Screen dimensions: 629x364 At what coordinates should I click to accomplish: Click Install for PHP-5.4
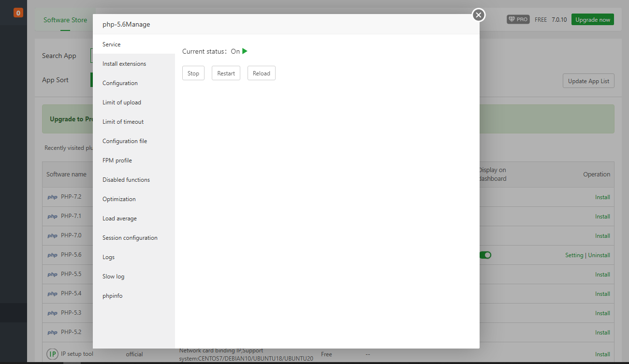tap(602, 294)
